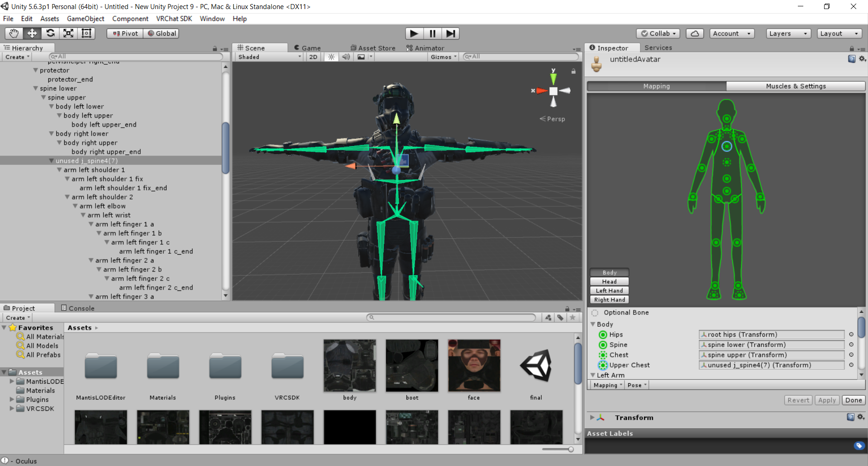The height and width of the screenshot is (466, 868).
Task: Toggle 2D view mode
Action: [x=313, y=57]
